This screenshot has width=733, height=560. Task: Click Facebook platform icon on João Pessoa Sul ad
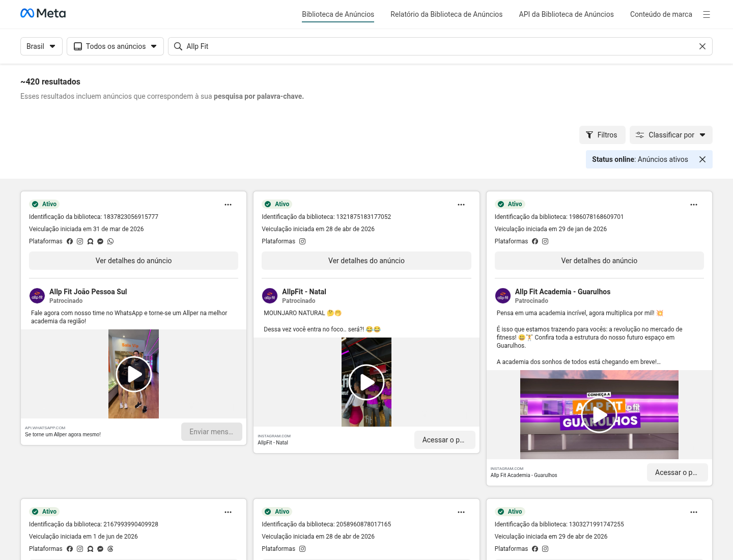click(x=70, y=241)
